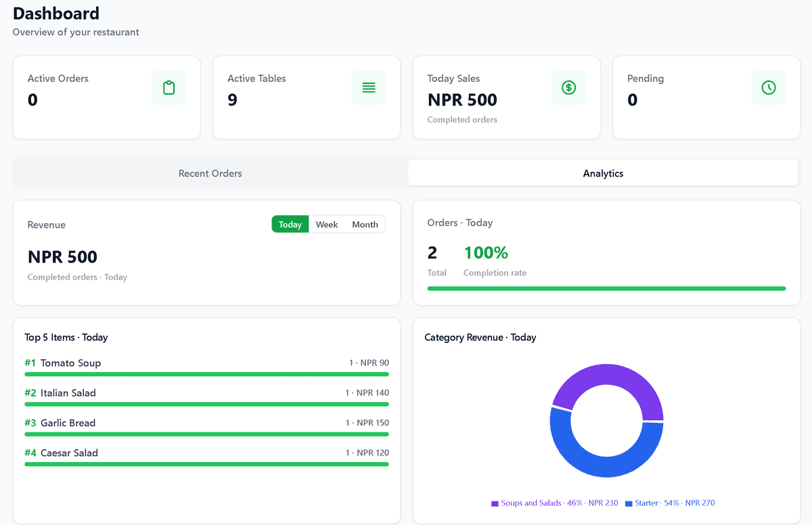Click the clock icon in Pending card

point(769,87)
